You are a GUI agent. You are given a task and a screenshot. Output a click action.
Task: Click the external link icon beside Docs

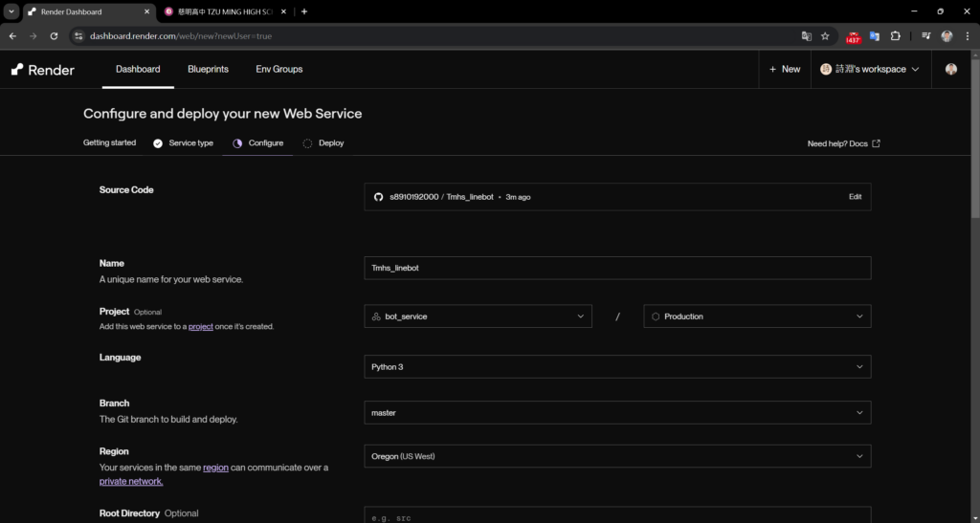[x=877, y=143]
